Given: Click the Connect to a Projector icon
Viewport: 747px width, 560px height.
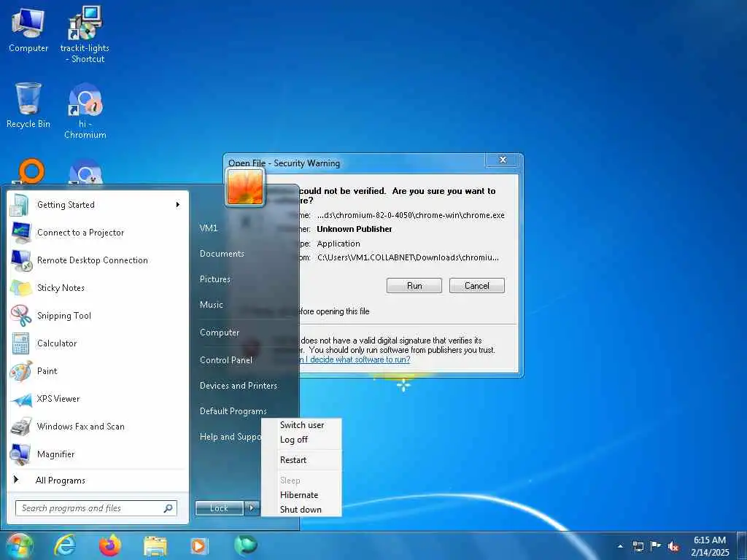Looking at the screenshot, I should click(21, 233).
